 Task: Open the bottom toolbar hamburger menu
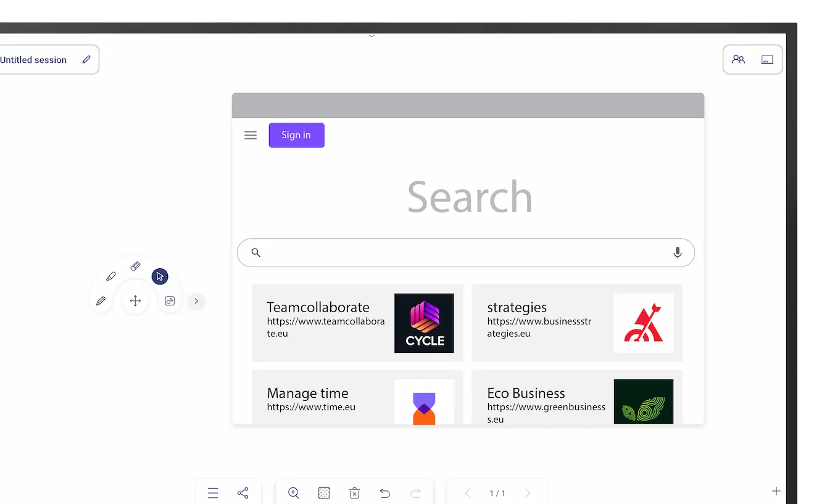213,493
